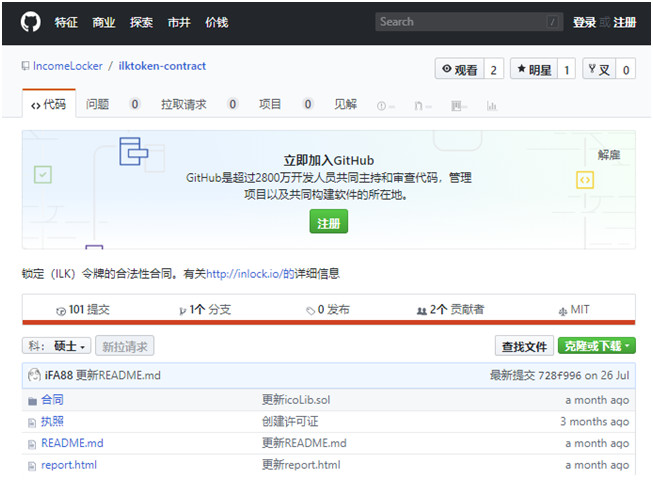Click the iFA88 author avatar
The height and width of the screenshot is (481, 653).
[34, 375]
